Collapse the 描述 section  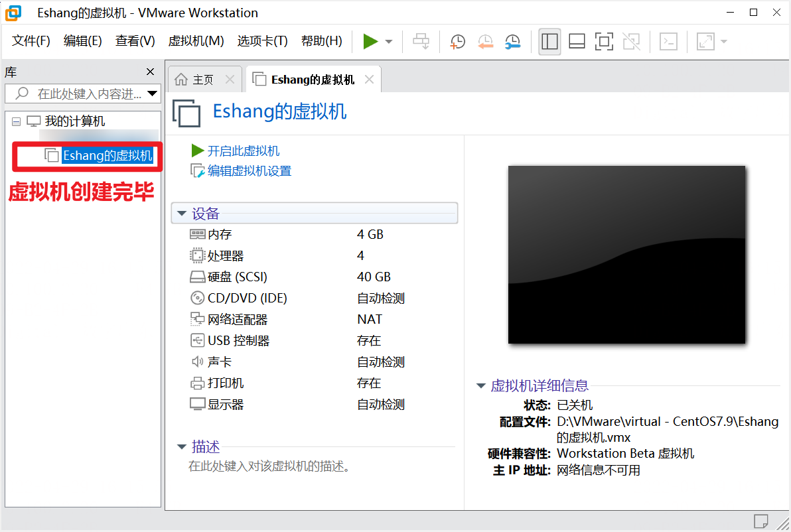coord(182,447)
